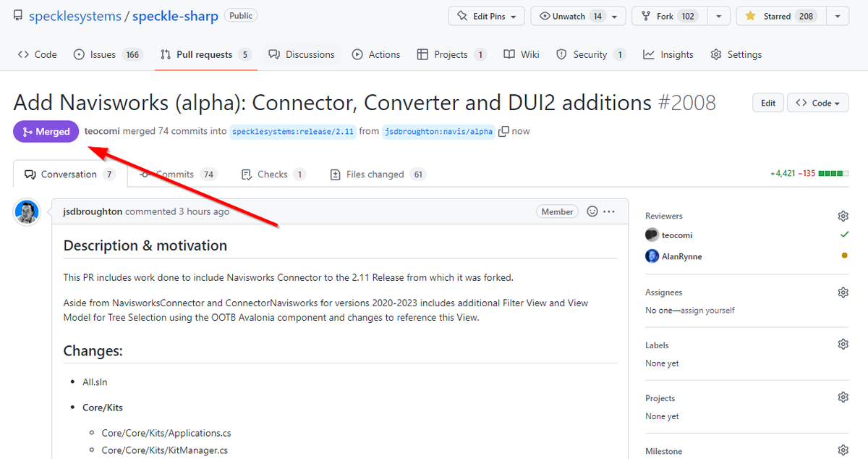Screen dimensions: 868x459
Task: Open the Checks tab
Action: pyautogui.click(x=273, y=174)
